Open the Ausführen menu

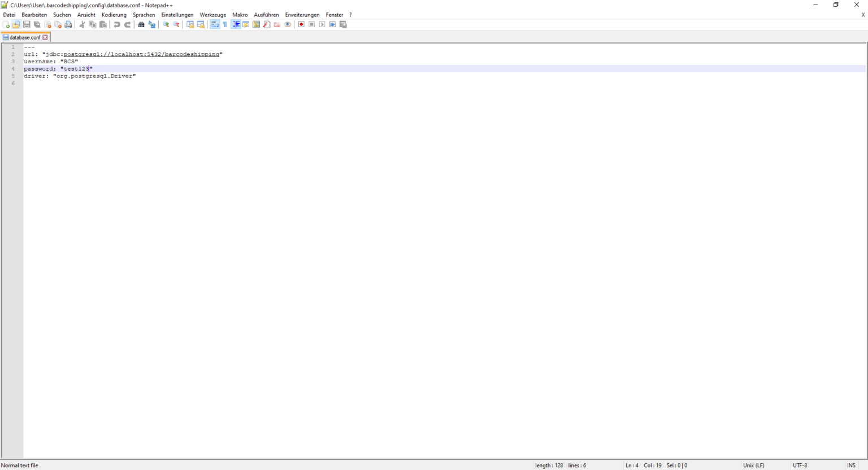[267, 15]
